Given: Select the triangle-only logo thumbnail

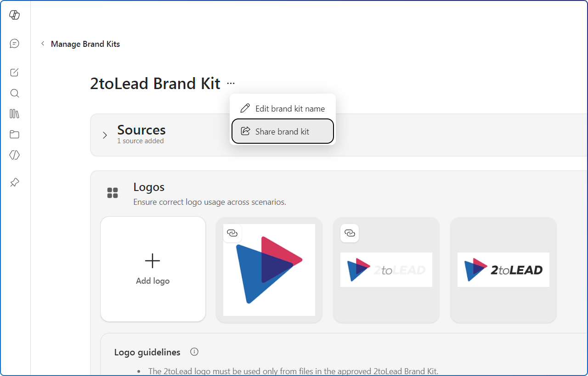Looking at the screenshot, I should click(x=269, y=270).
